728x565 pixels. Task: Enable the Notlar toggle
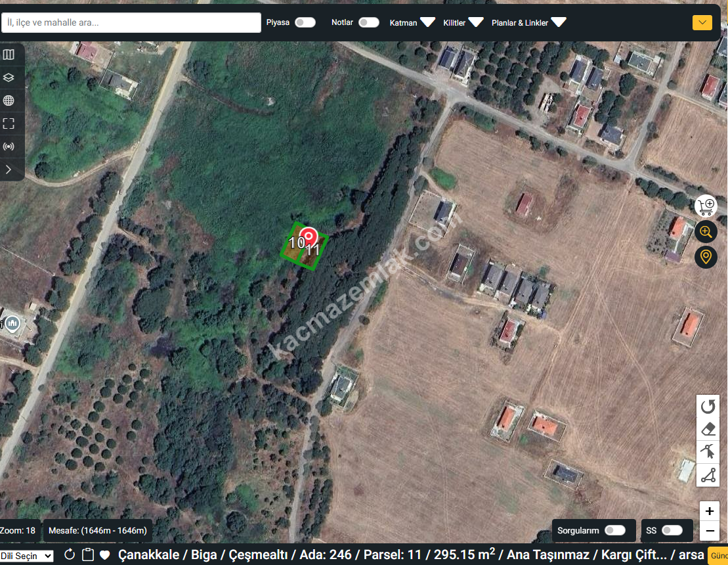pos(368,22)
